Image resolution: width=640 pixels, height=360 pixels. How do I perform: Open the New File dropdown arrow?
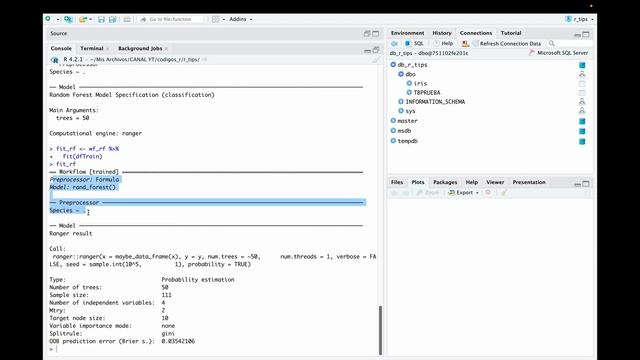(58, 20)
